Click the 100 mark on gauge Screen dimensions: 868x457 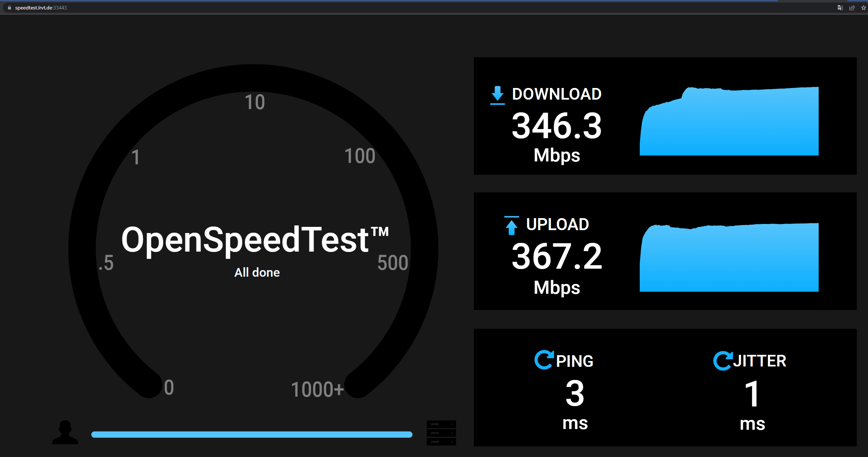point(360,156)
